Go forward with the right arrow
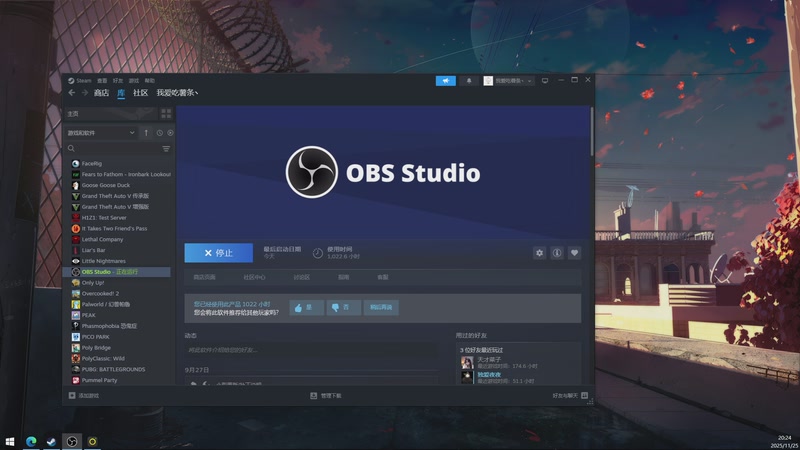 pyautogui.click(x=85, y=92)
